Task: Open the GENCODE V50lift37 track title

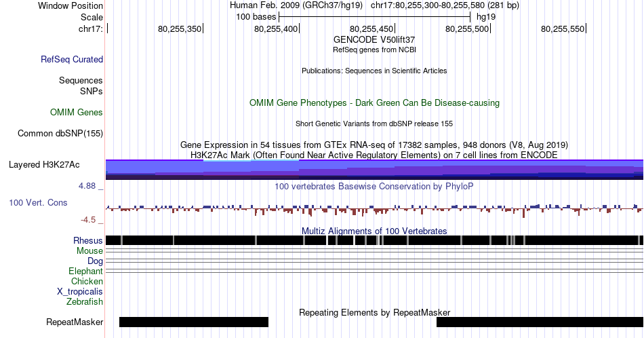Action: pyautogui.click(x=374, y=40)
